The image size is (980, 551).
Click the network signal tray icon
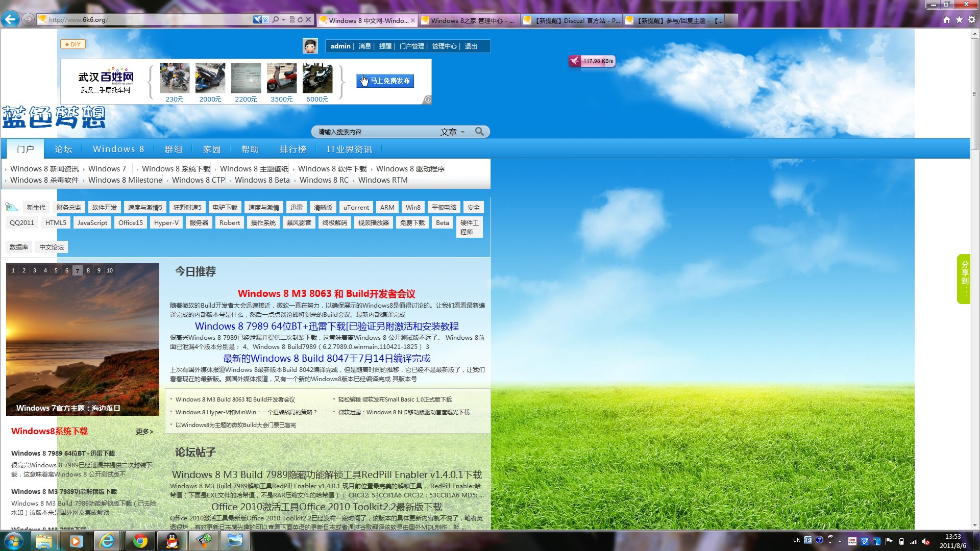[x=914, y=541]
